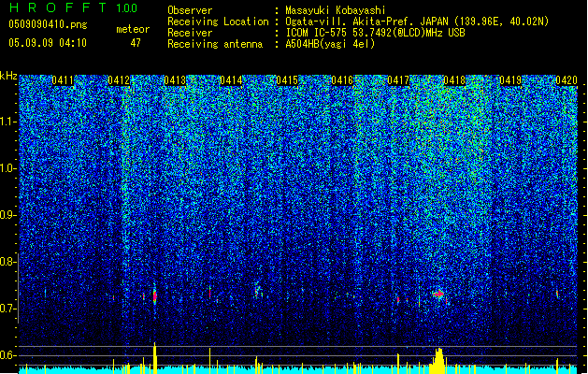Click the HROFFT 1.0.0 title text
This screenshot has height=374, width=588.
pos(74,7)
